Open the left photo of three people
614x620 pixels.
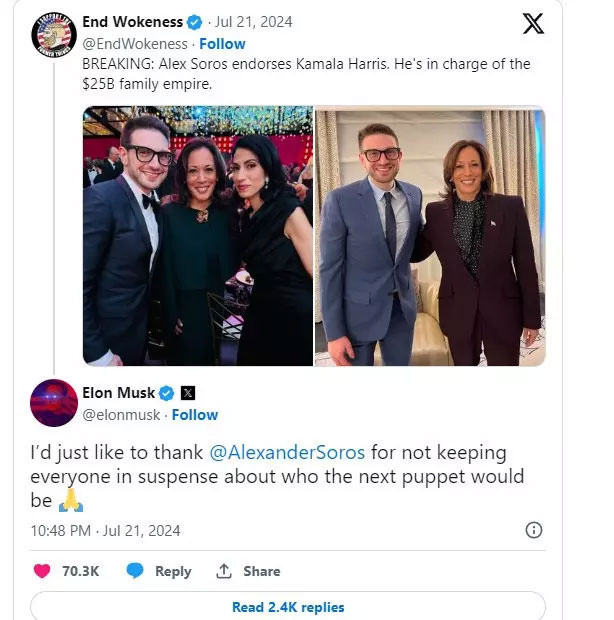click(197, 236)
